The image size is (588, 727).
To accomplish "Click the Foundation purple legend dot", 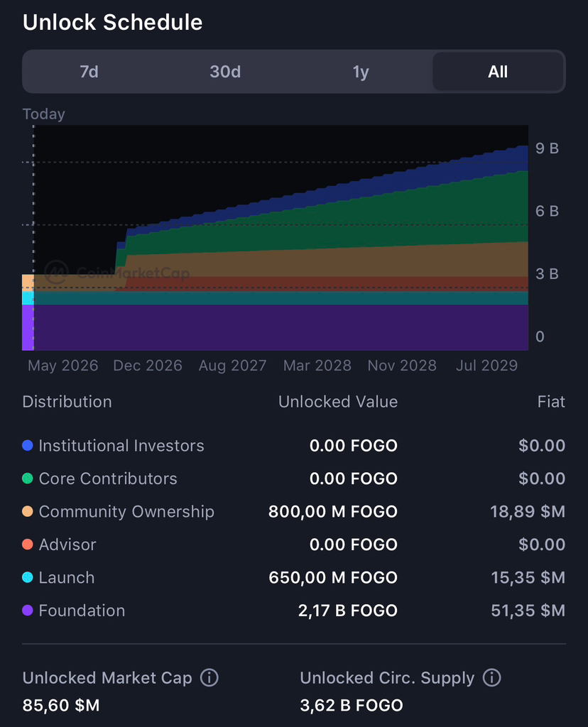I will [x=28, y=611].
